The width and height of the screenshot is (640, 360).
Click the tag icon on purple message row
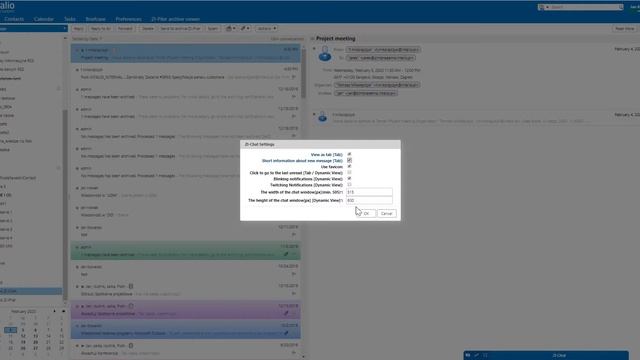click(x=286, y=313)
